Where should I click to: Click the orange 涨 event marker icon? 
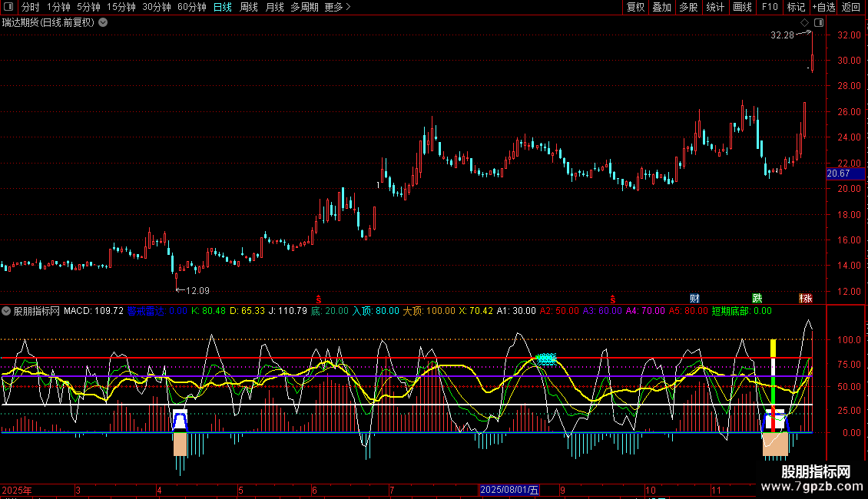tap(806, 298)
